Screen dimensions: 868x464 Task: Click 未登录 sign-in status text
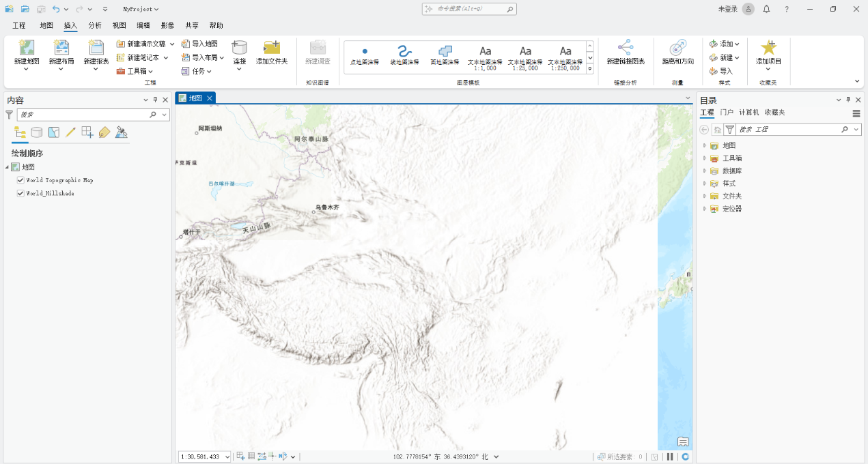727,9
